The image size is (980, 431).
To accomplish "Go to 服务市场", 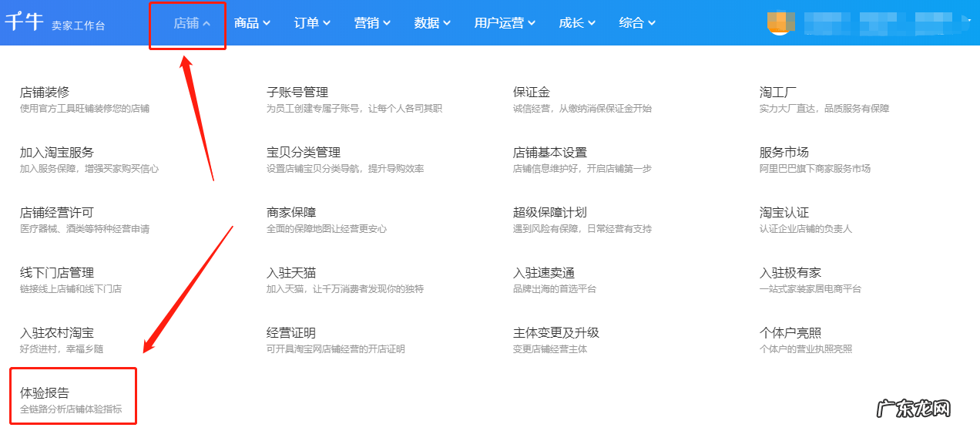I will [x=784, y=152].
